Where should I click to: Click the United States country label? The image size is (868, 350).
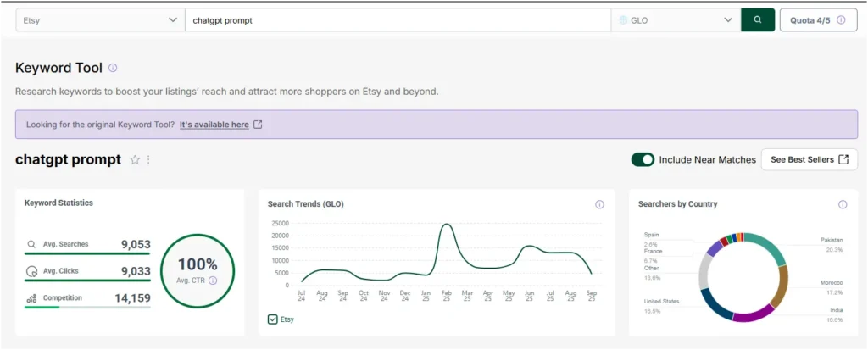point(661,301)
